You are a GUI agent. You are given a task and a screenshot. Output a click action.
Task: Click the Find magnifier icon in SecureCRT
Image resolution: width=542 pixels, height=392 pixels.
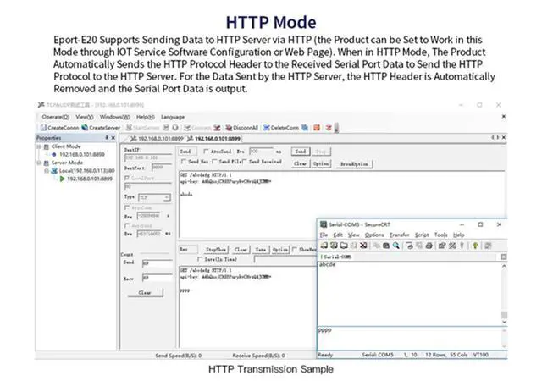coord(396,246)
